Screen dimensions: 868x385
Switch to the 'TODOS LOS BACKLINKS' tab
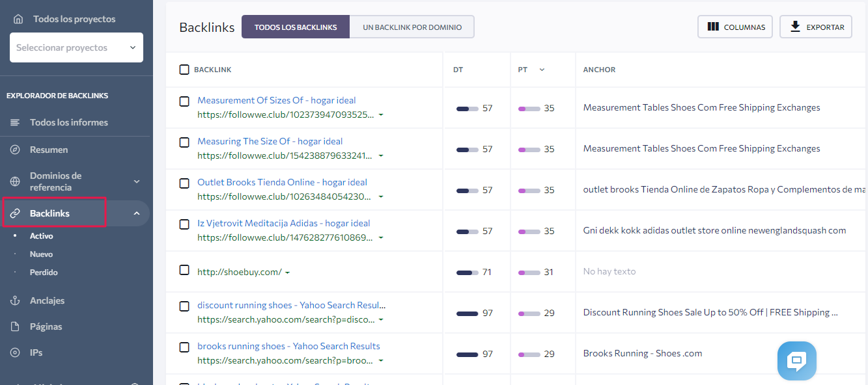(x=296, y=27)
